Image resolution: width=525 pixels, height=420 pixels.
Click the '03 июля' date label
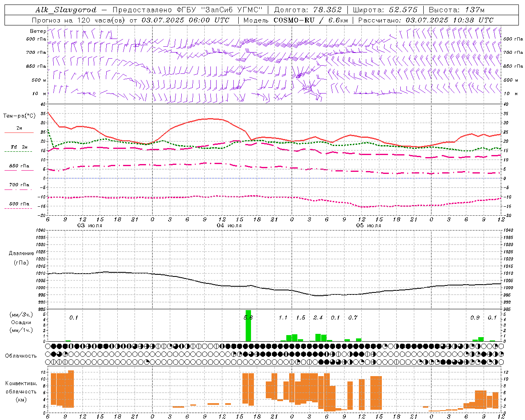coord(90,226)
